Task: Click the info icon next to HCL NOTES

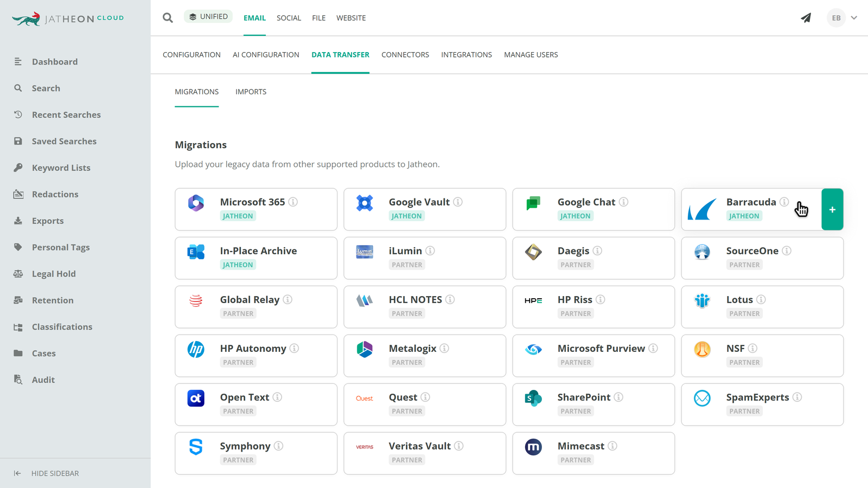Action: [450, 299]
